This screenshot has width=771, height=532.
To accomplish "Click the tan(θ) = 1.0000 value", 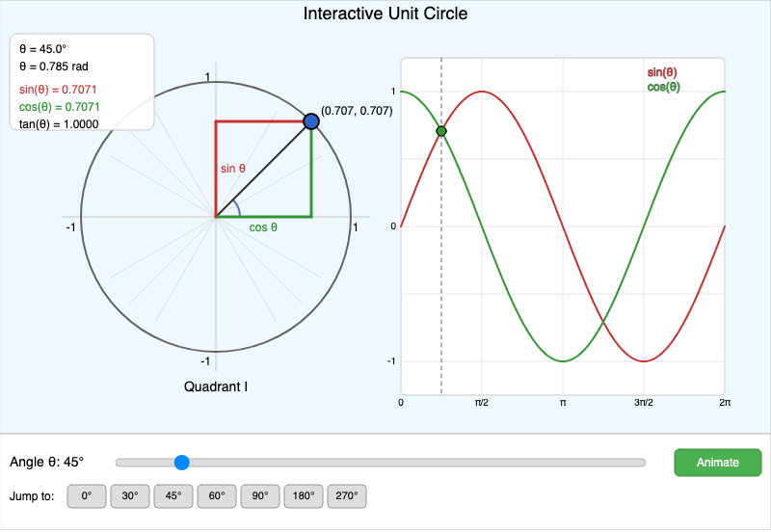I will click(x=59, y=124).
